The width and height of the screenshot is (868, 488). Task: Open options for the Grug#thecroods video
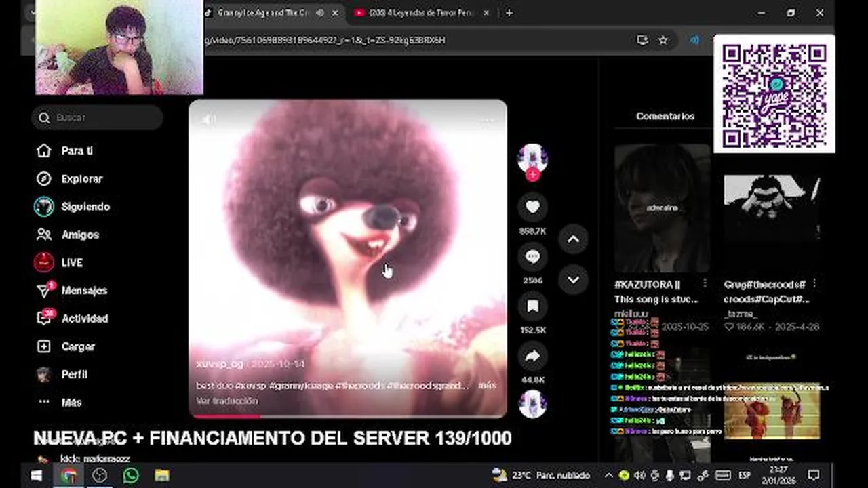pyautogui.click(x=814, y=283)
